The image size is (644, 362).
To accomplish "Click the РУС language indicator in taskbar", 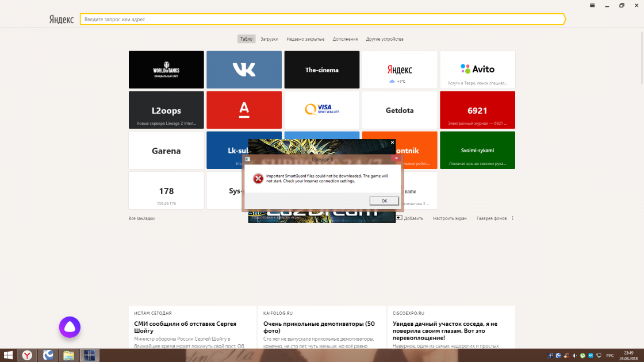I will pyautogui.click(x=609, y=355).
